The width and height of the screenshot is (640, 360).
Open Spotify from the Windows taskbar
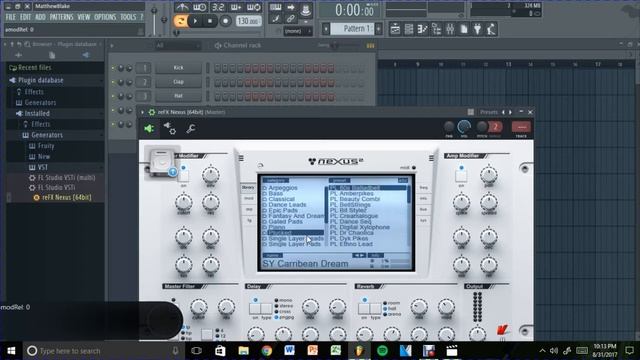[x=382, y=351]
